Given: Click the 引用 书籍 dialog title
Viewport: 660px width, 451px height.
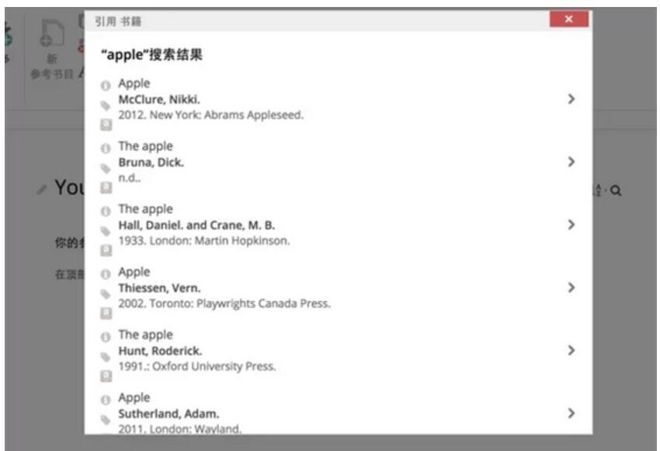Looking at the screenshot, I should pyautogui.click(x=118, y=21).
